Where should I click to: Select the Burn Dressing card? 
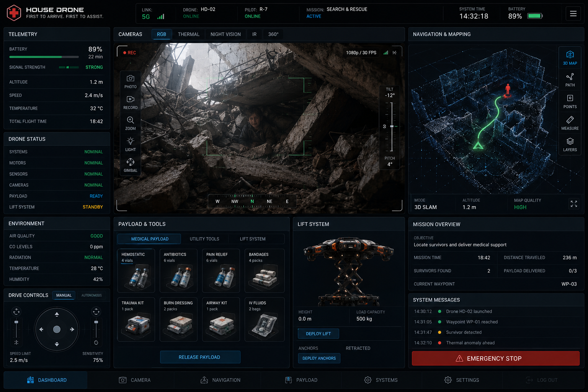[178, 319]
